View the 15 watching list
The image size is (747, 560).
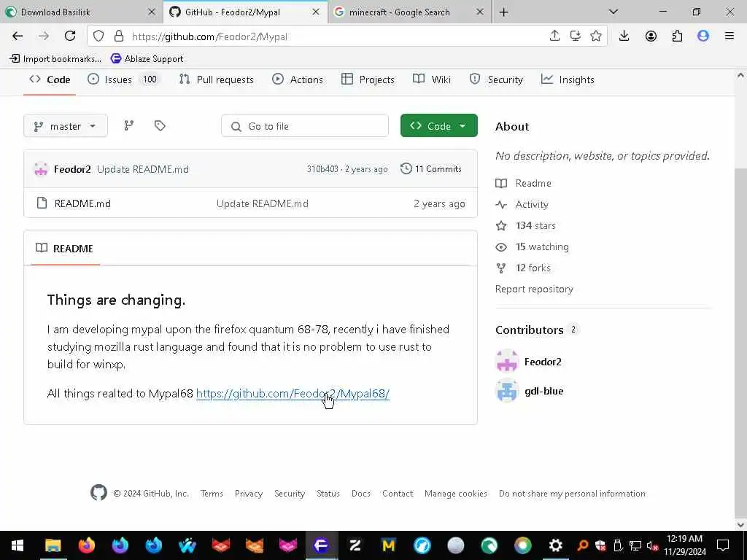click(x=542, y=246)
